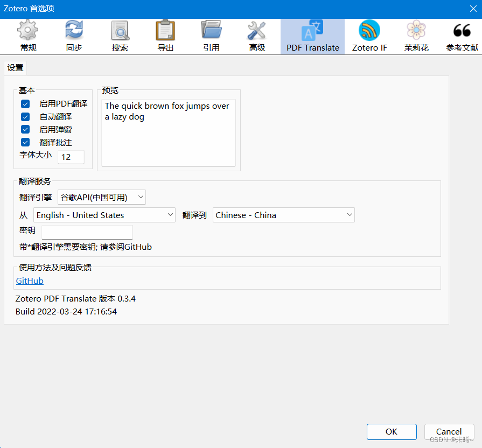Open the 常规 general preferences pane

click(x=28, y=36)
